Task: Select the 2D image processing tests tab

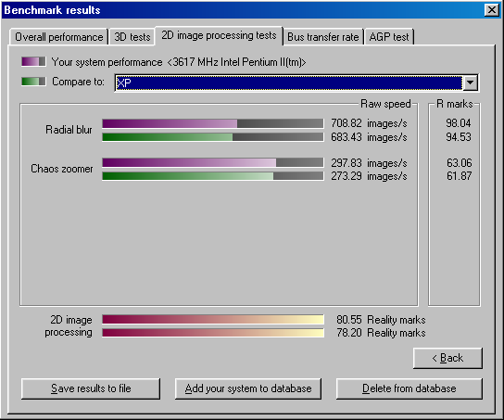Action: (x=219, y=35)
